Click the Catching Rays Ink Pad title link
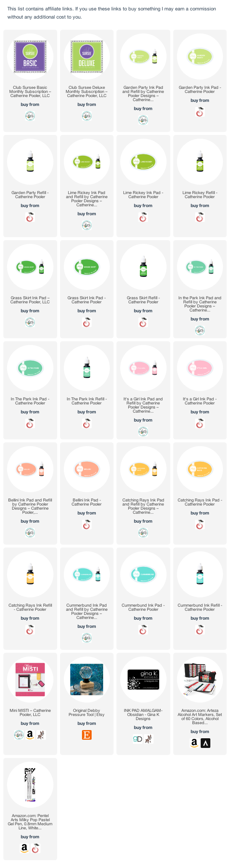Viewport: 230px width, 868px height. pos(200,502)
